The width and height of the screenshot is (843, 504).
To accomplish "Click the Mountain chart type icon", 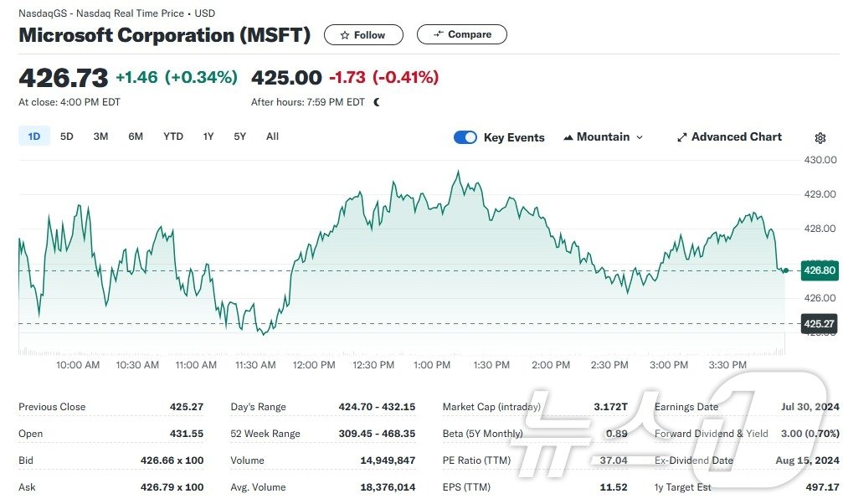I will (x=568, y=137).
